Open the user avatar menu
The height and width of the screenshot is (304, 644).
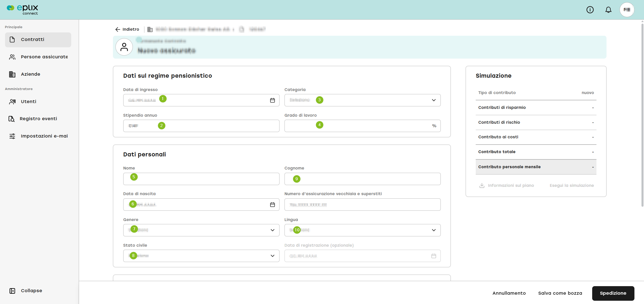coord(627,10)
